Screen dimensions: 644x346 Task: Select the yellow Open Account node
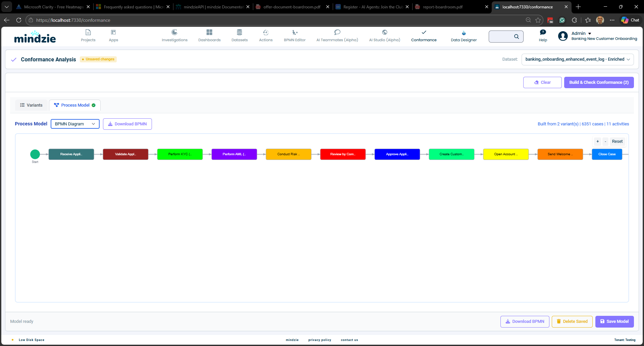click(506, 154)
